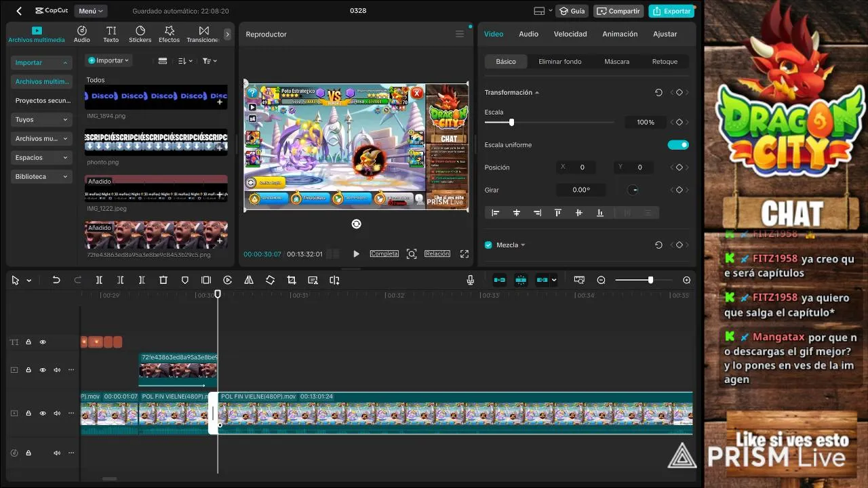Mute the main video track speaker

pos(57,413)
